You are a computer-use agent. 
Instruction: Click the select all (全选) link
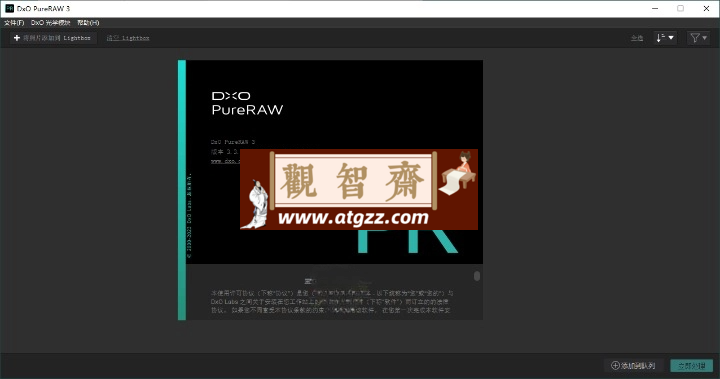(637, 38)
